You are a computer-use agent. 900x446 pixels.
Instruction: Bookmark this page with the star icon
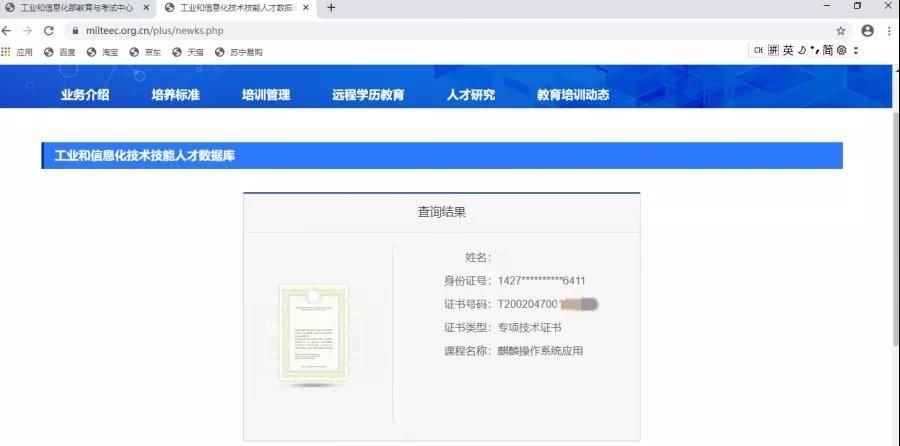[x=841, y=31]
